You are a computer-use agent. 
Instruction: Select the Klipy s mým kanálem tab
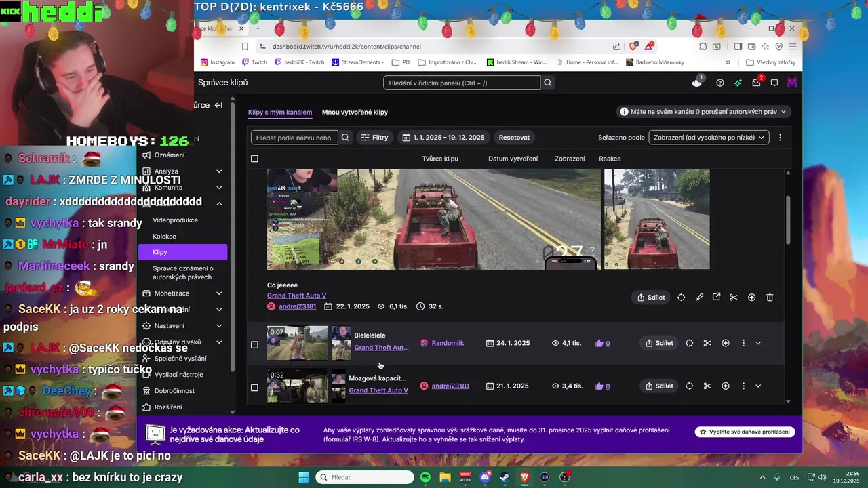tap(280, 112)
